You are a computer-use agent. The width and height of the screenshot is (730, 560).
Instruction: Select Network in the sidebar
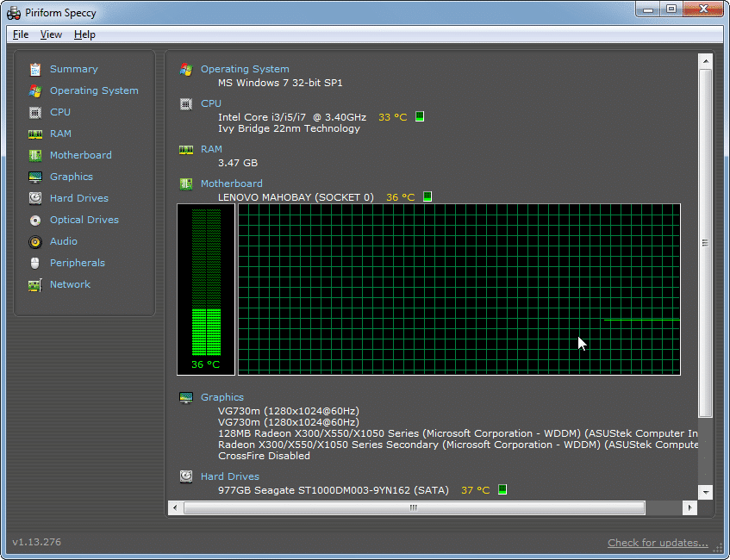point(70,284)
